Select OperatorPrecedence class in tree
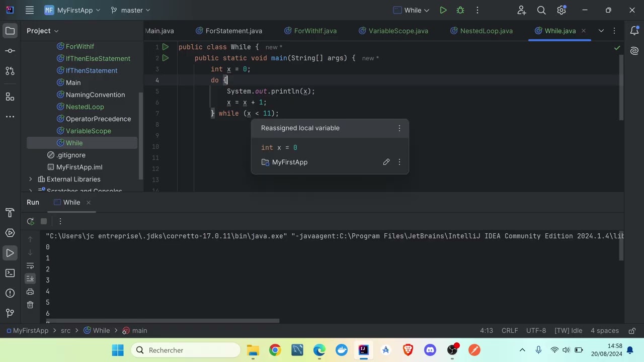644x362 pixels. click(x=98, y=119)
